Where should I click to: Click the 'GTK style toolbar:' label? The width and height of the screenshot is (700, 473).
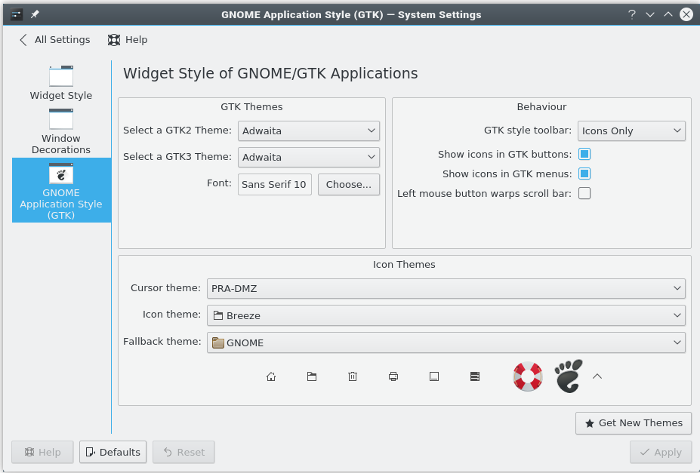(528, 130)
